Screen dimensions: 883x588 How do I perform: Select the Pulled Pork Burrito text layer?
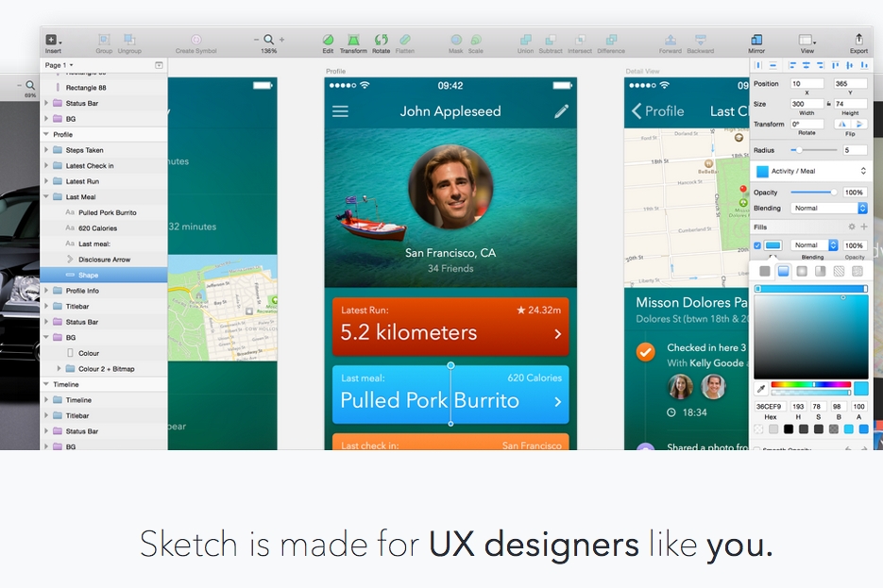point(104,212)
